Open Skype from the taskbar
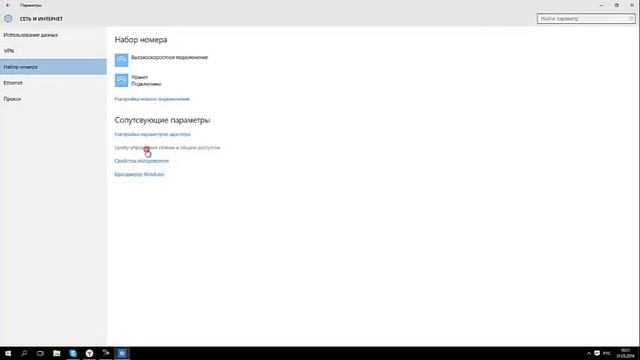The image size is (640, 360). 73,353
